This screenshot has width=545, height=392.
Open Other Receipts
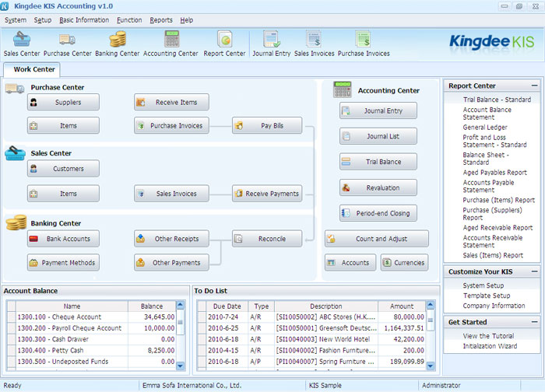pyautogui.click(x=171, y=239)
